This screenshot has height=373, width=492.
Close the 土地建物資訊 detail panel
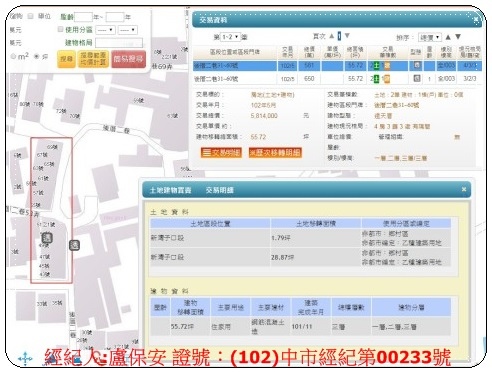tap(464, 189)
